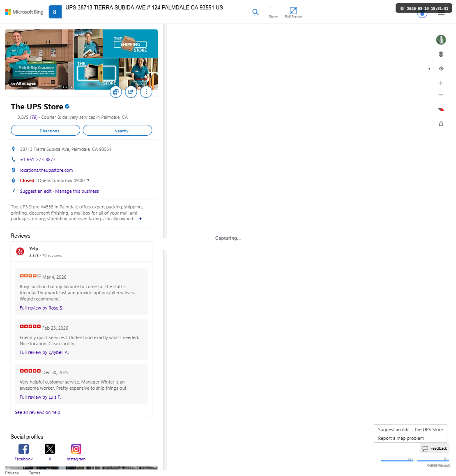This screenshot has height=476, width=456.
Task: Open Full review by Lylybell A.
Action: pyautogui.click(x=44, y=352)
